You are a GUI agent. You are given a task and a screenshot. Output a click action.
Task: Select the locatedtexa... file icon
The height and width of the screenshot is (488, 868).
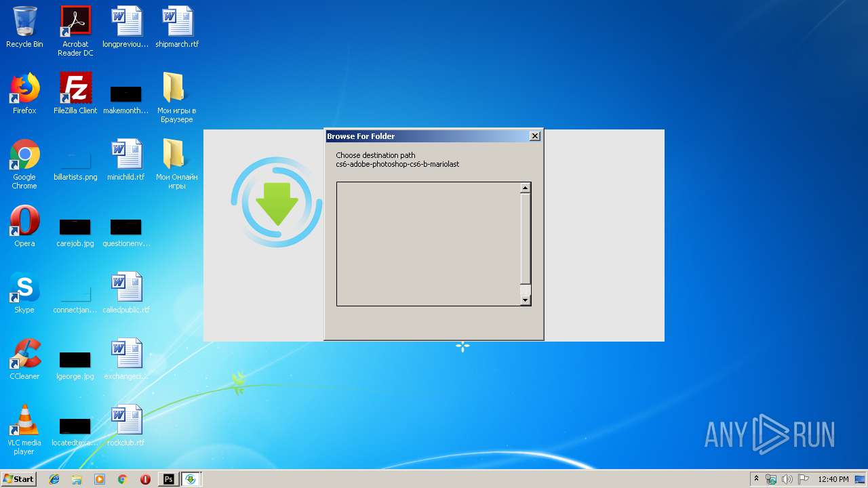pyautogui.click(x=75, y=431)
